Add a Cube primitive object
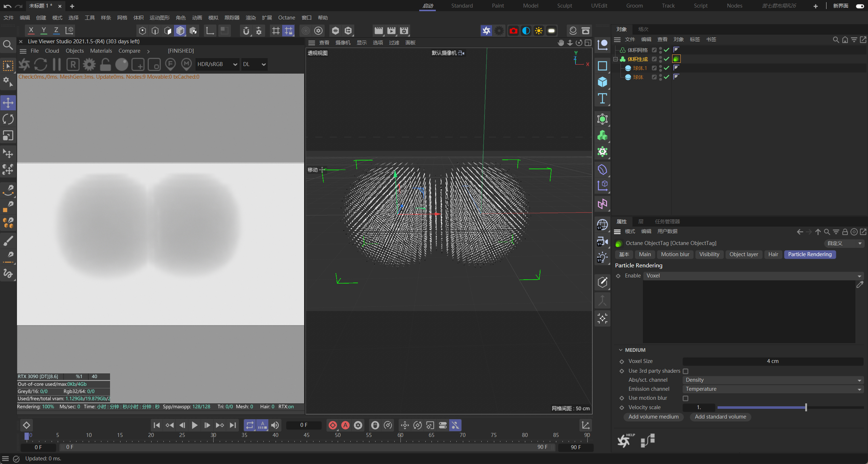 click(x=602, y=82)
